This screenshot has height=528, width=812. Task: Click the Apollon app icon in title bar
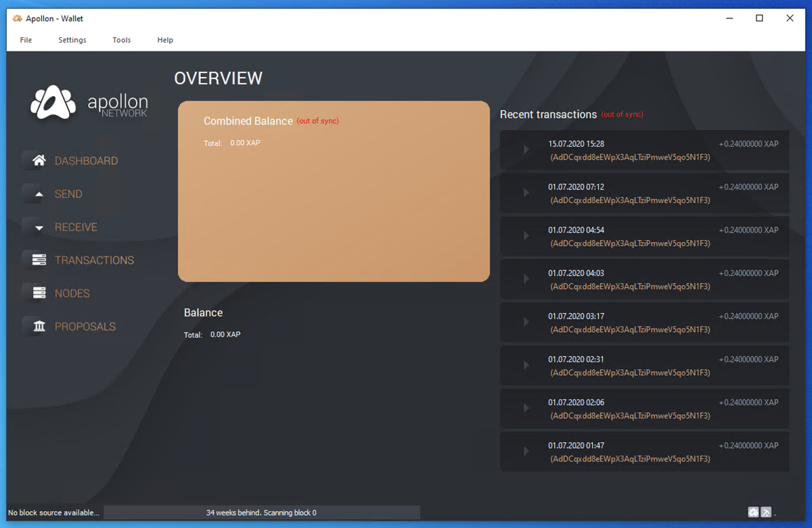pyautogui.click(x=18, y=18)
